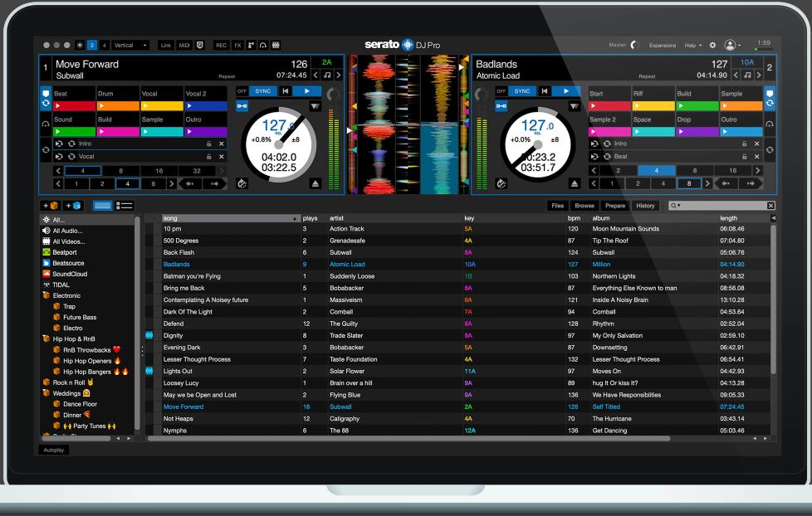
Task: Switch library to simple list view
Action: pyautogui.click(x=102, y=206)
